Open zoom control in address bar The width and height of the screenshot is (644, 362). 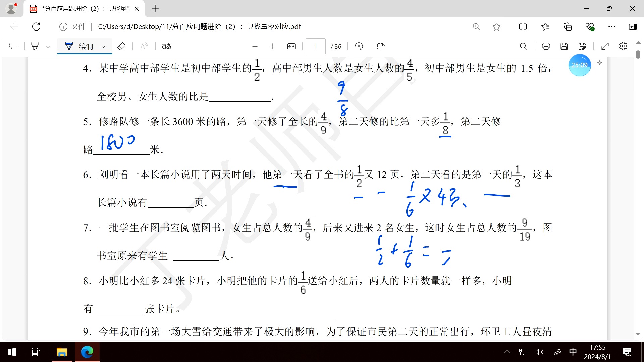[x=476, y=26]
